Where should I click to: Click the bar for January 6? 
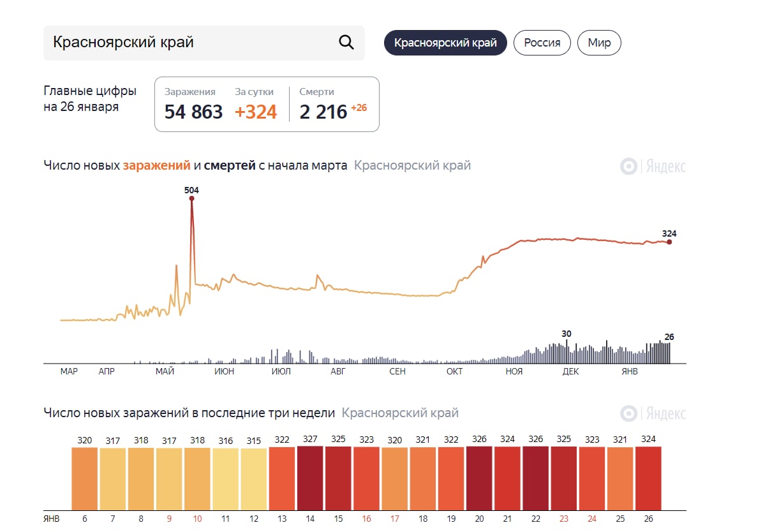[85, 478]
